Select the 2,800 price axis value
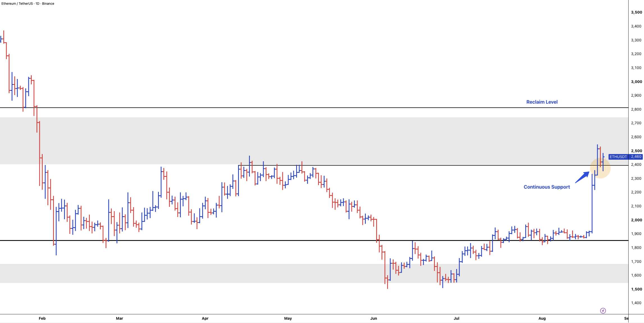 pos(636,109)
